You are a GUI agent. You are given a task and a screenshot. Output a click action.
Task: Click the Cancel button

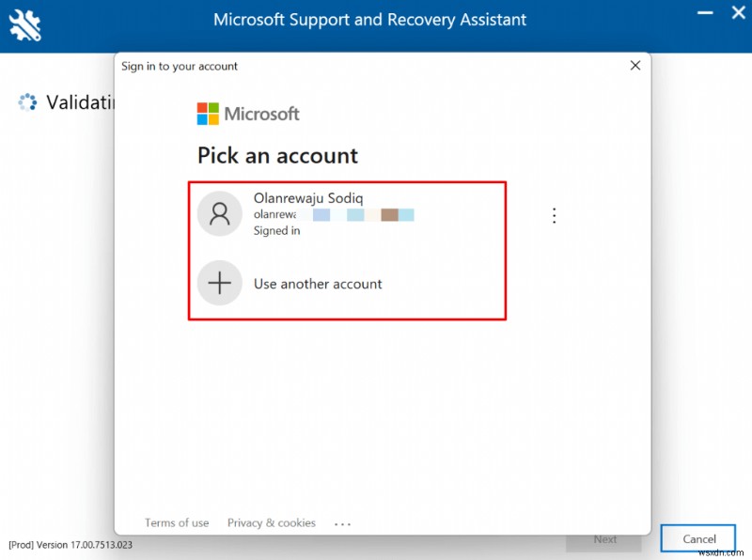697,538
